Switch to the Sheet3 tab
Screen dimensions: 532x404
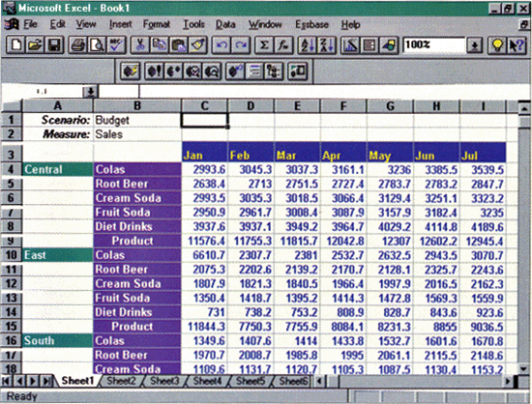coord(164,381)
